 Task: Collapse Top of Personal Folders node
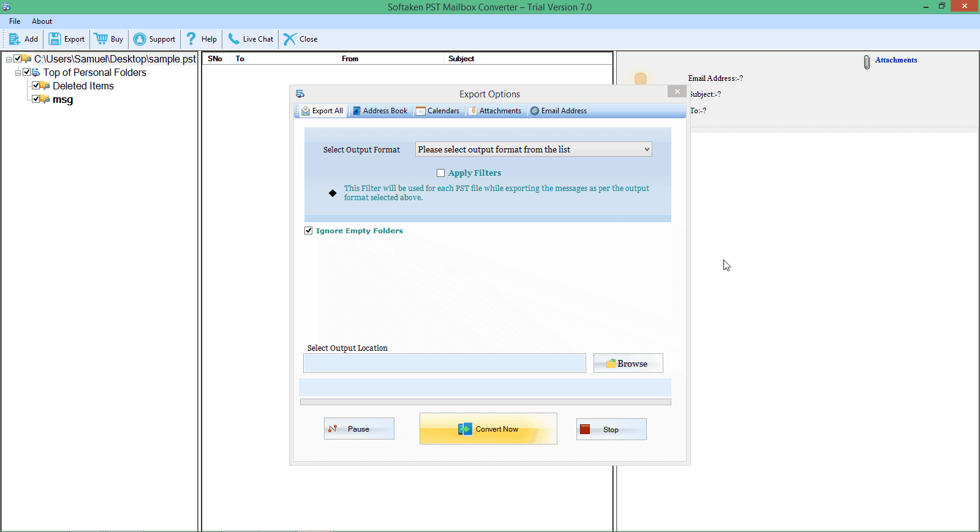point(18,73)
